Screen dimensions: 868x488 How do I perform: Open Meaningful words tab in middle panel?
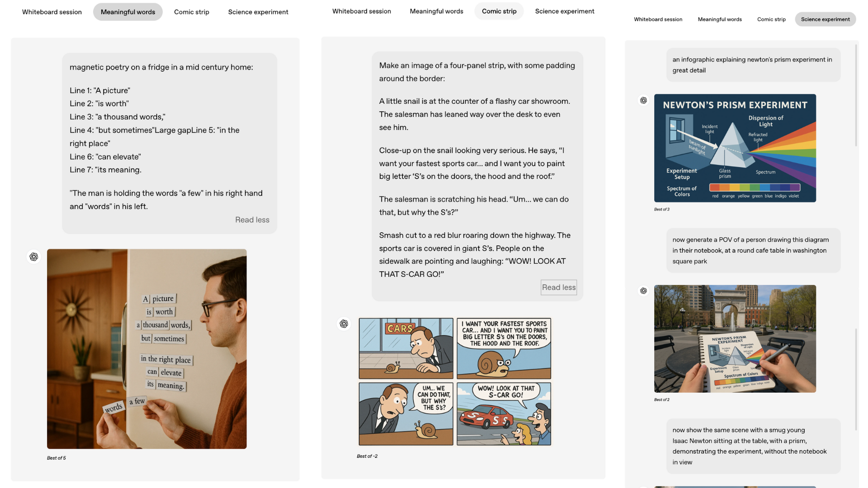pyautogui.click(x=437, y=11)
